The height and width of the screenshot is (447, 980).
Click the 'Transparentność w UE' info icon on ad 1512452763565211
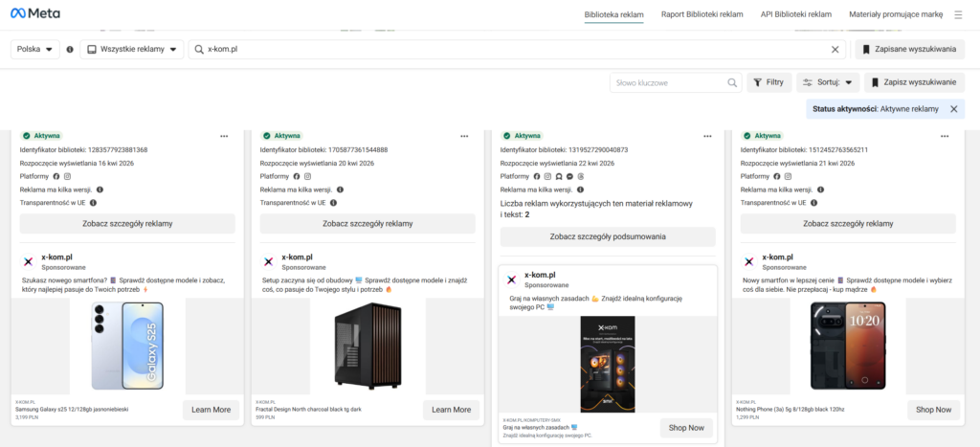[x=813, y=203]
